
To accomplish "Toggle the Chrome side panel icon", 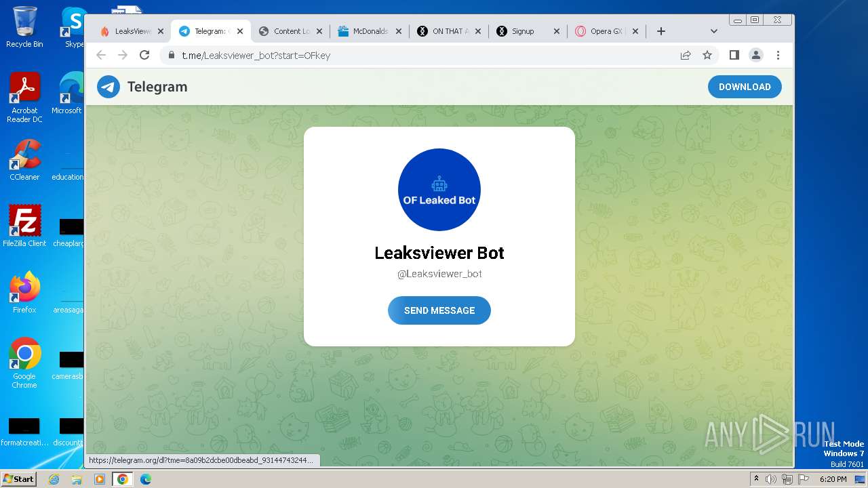I will 734,55.
